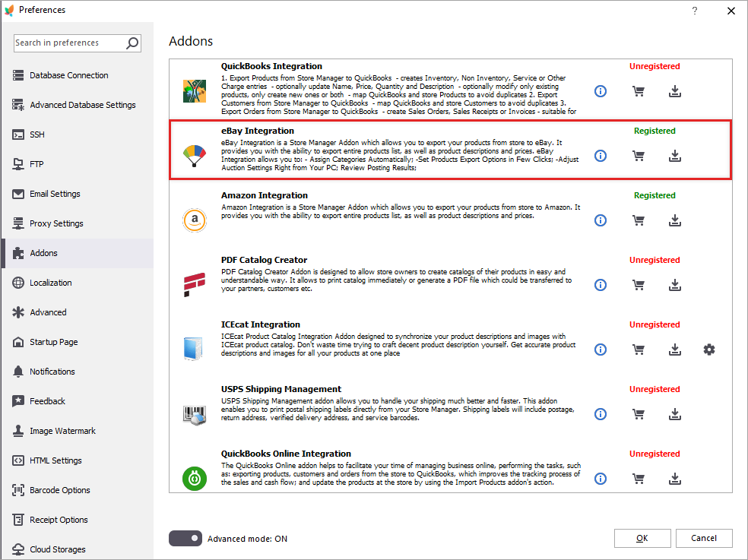Open Localization preferences

tap(78, 283)
